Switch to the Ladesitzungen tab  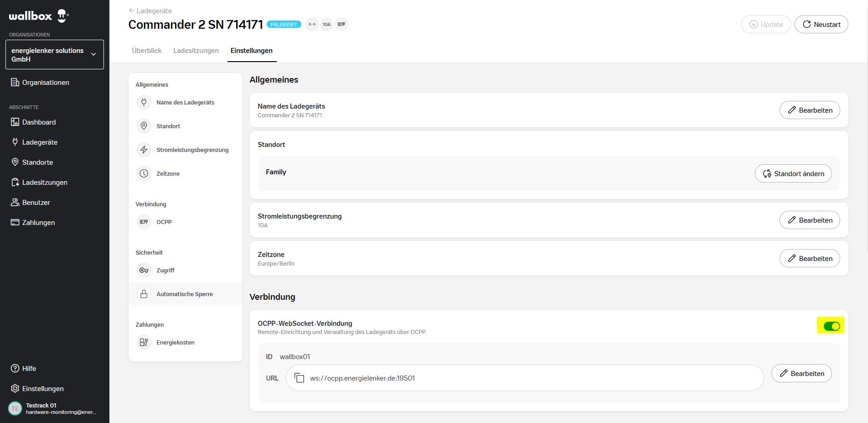tap(196, 51)
